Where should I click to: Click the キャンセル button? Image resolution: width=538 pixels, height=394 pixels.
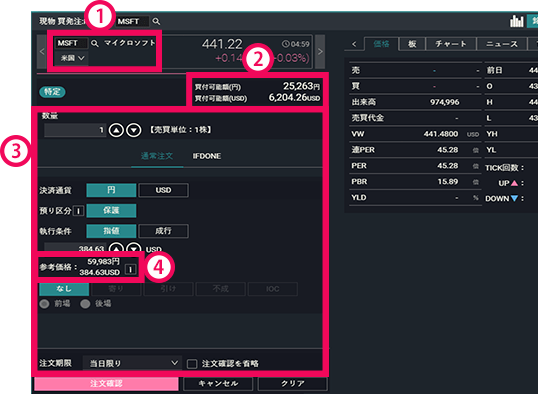pyautogui.click(x=218, y=384)
